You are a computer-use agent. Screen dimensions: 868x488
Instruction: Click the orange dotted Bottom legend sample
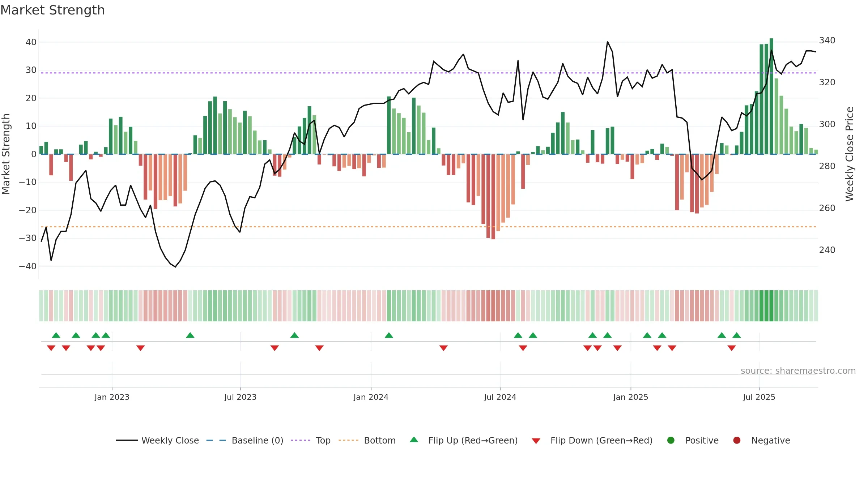(348, 440)
